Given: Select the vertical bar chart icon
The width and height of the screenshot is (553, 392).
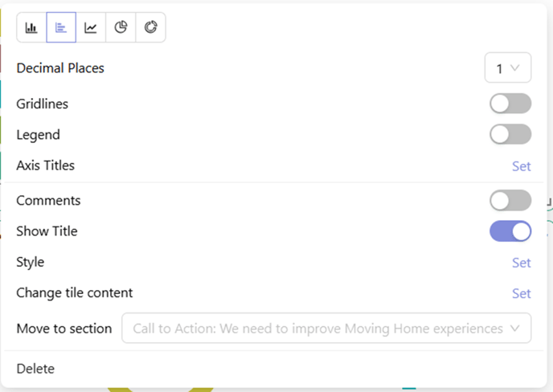Looking at the screenshot, I should 31,27.
